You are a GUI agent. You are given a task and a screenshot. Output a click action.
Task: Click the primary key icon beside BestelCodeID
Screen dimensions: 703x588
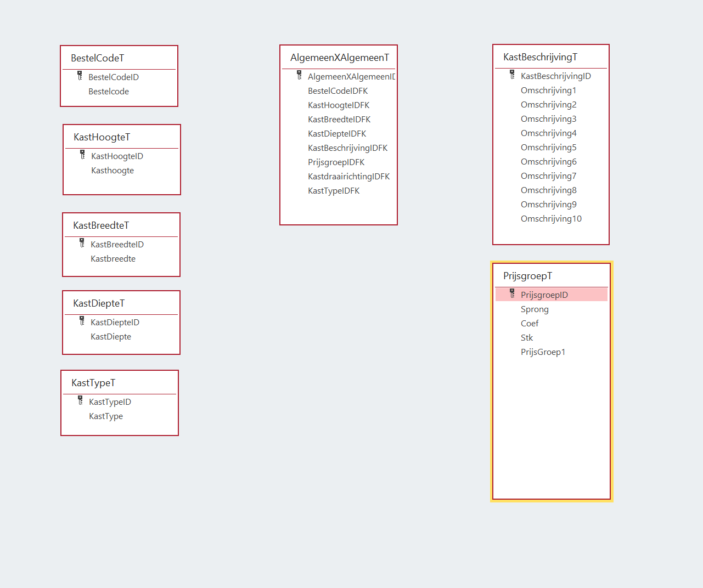[80, 76]
